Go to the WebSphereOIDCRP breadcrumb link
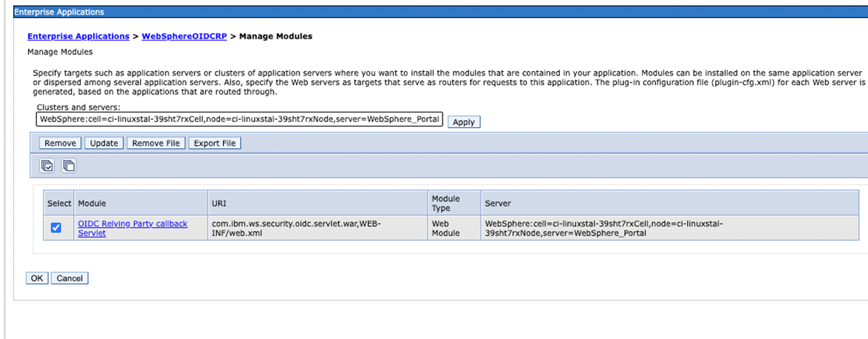The width and height of the screenshot is (868, 339). (x=184, y=36)
